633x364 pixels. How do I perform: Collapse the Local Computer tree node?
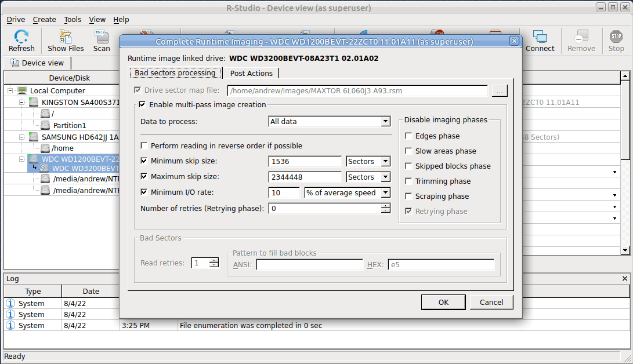(x=10, y=90)
